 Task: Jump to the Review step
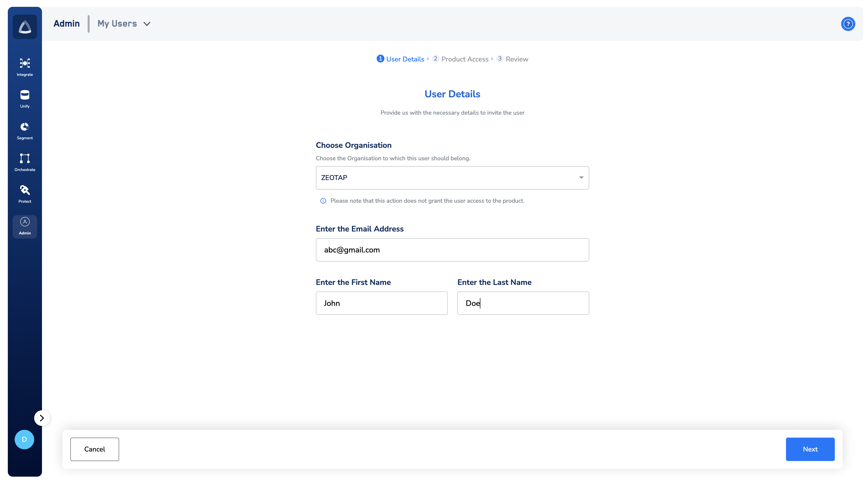(x=516, y=59)
